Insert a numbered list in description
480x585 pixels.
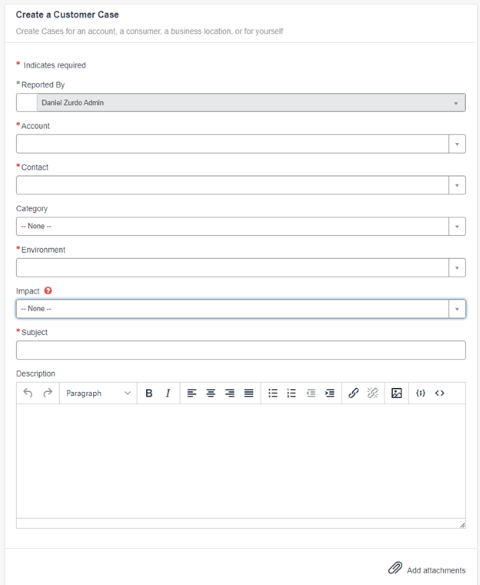(x=292, y=393)
